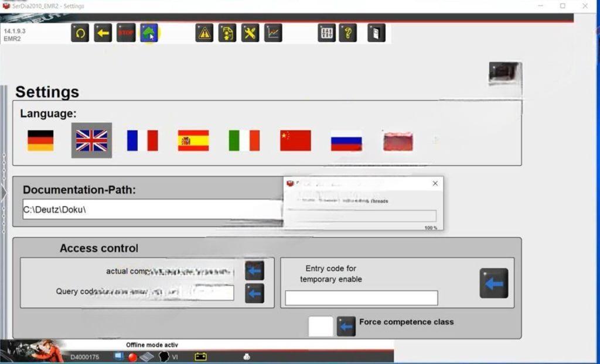Apply Query code with its blue arrow button
The width and height of the screenshot is (600, 364).
click(x=254, y=293)
